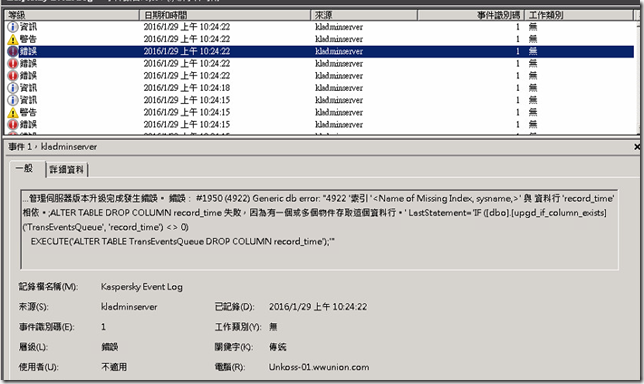This screenshot has width=644, height=384.
Task: Sort by the 工作類別 column header
Action: (579, 15)
